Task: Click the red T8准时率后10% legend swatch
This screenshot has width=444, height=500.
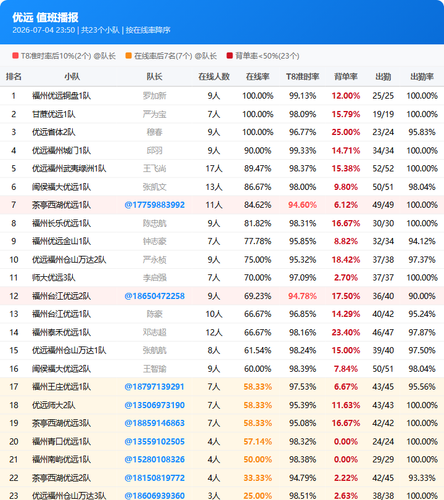Action: pos(15,56)
